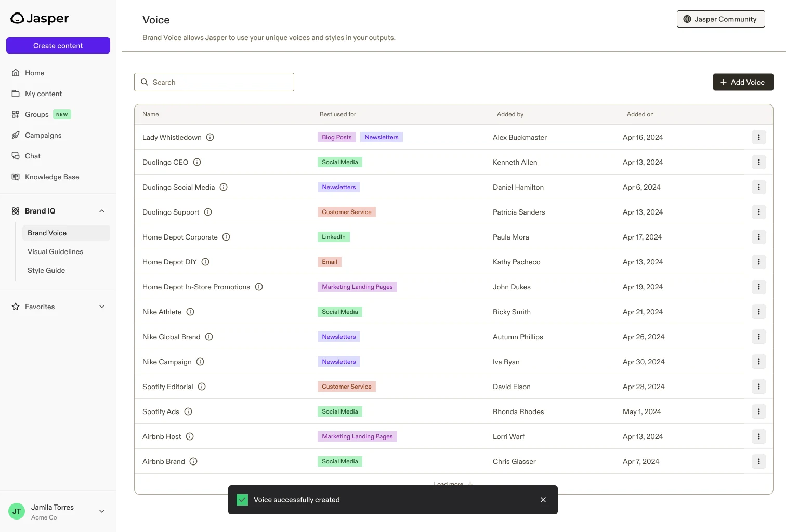Open three-dot menu for Lady Whistledown row
786x532 pixels.
click(759, 137)
